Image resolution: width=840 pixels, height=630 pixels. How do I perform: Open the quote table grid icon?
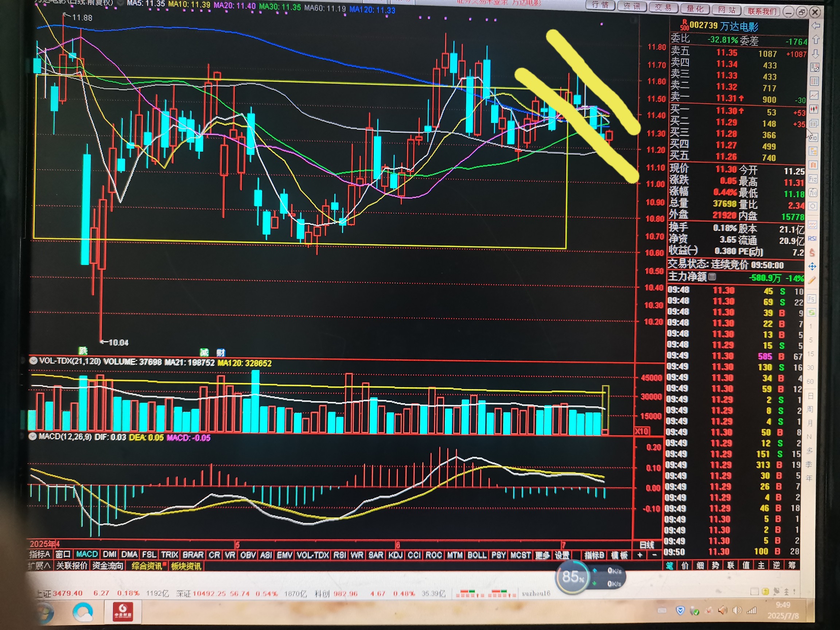pyautogui.click(x=814, y=81)
